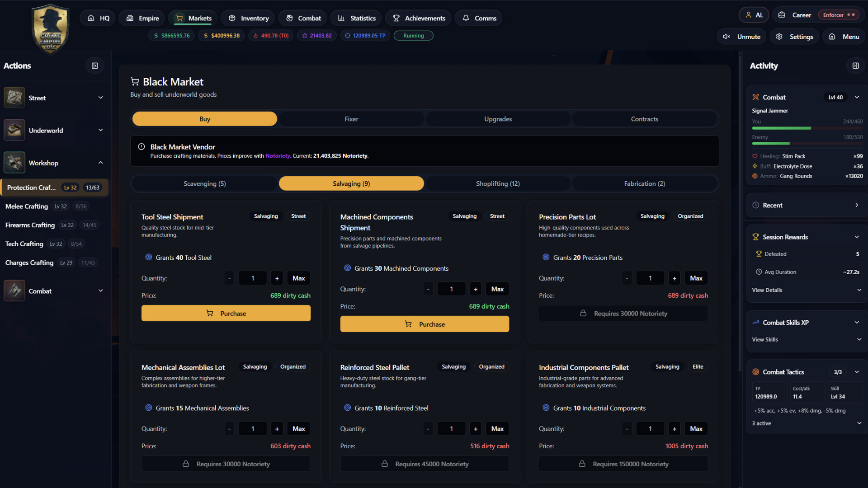Screen dimensions: 868x488
Task: Click the Combat sidebar thumbnail icon
Action: pyautogui.click(x=14, y=291)
